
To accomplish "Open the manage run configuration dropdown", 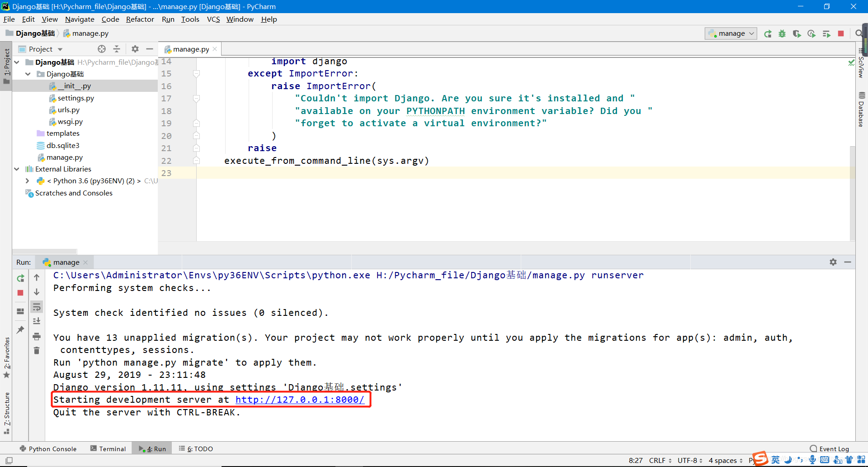I will [x=731, y=33].
